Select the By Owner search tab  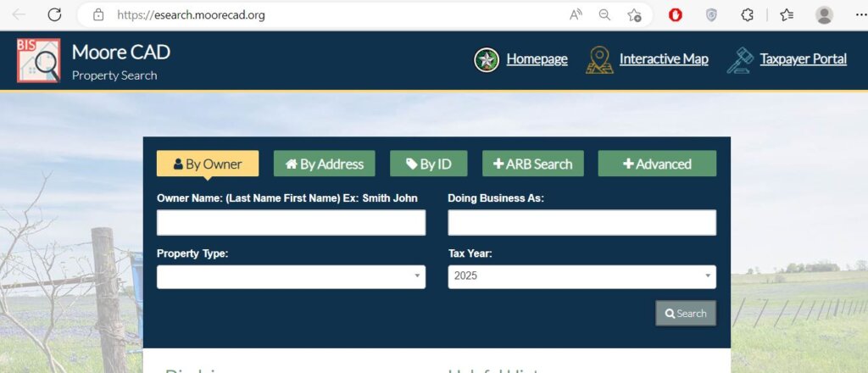pyautogui.click(x=208, y=164)
